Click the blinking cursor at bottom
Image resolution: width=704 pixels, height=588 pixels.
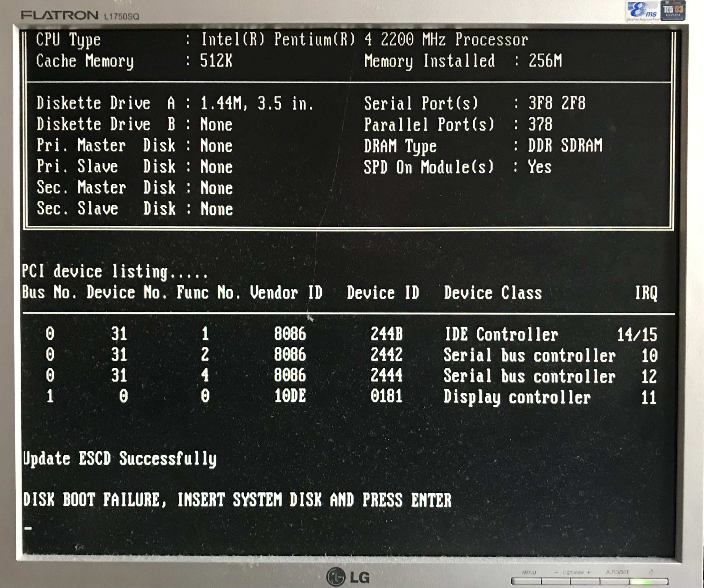pyautogui.click(x=28, y=529)
